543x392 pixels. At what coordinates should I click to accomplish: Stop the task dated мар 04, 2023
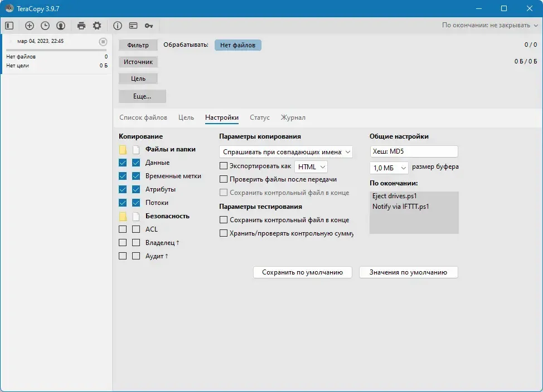click(x=103, y=42)
